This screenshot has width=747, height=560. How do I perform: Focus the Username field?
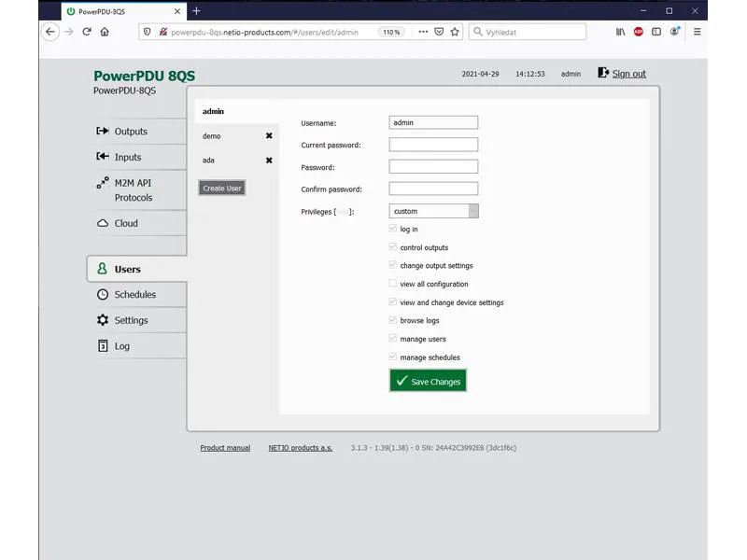433,122
